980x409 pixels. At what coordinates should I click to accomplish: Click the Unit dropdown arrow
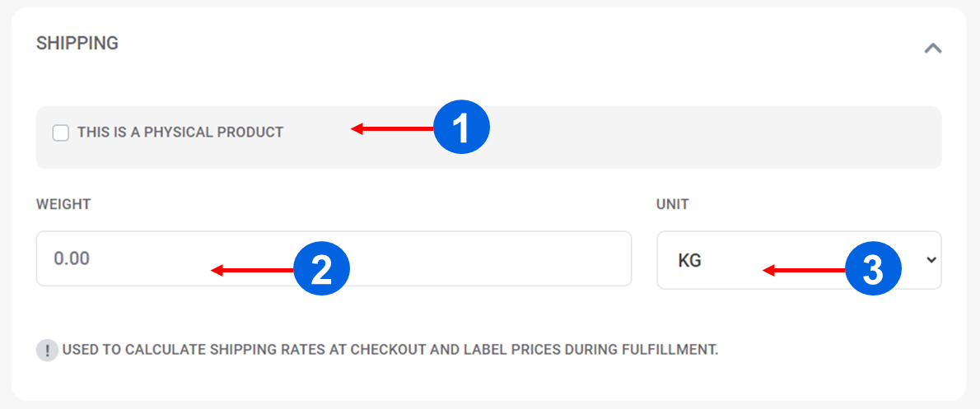click(x=931, y=260)
